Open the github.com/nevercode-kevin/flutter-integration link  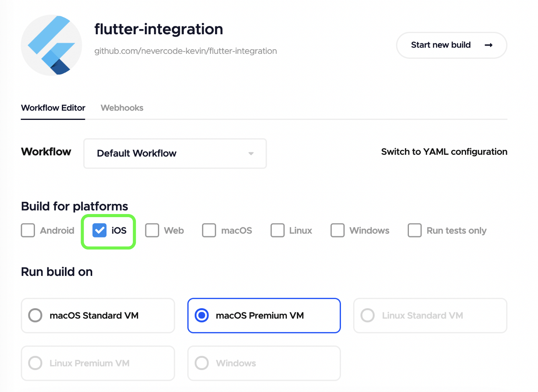click(x=186, y=51)
